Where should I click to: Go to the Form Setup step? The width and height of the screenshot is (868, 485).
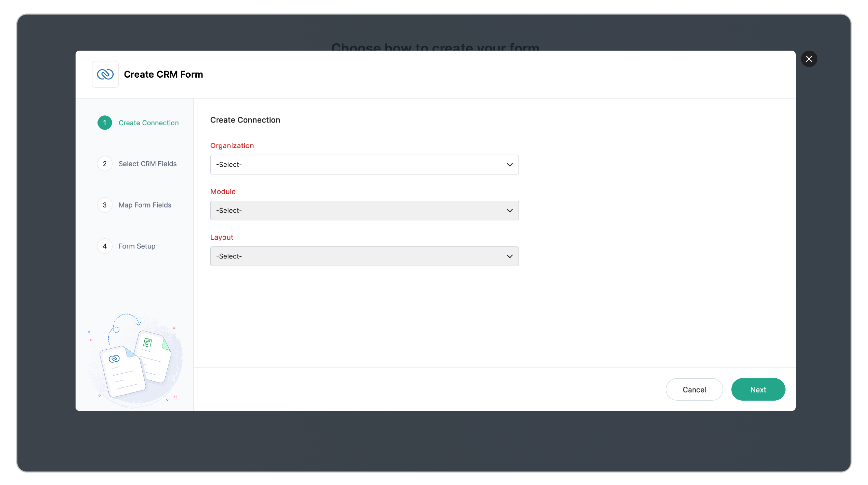[x=137, y=246]
